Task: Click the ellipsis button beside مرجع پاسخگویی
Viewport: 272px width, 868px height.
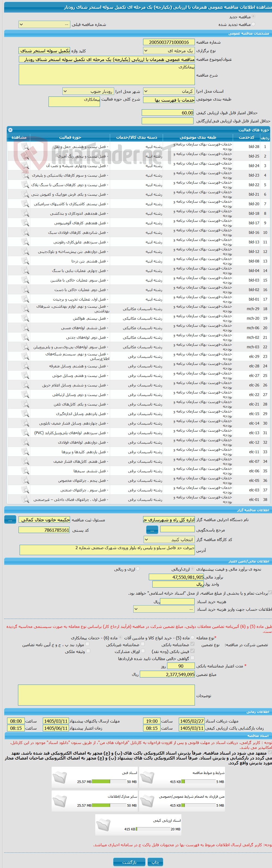Action: point(152,530)
